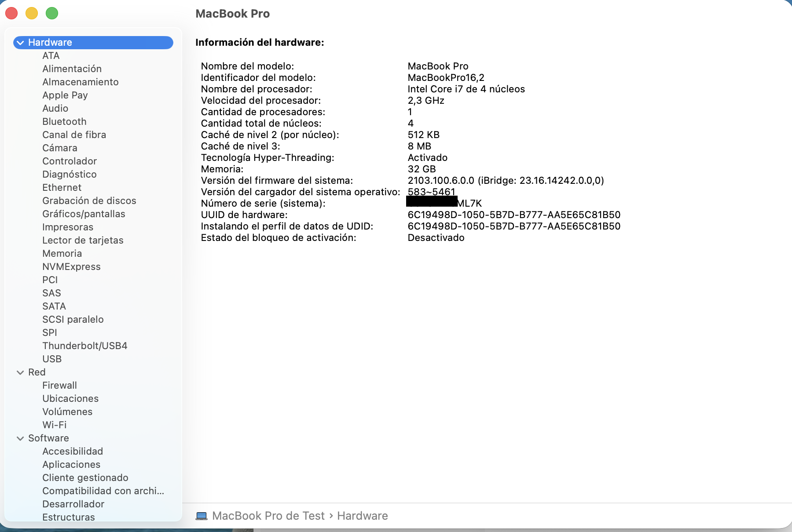Collapse the Red section chevron
Screen dimensions: 792x532
point(20,372)
